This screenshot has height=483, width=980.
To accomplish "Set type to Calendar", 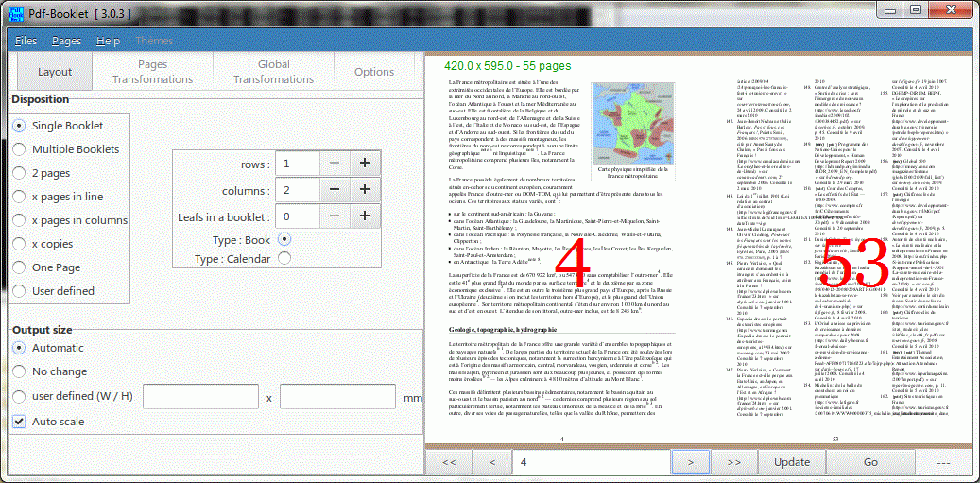I will point(284,258).
